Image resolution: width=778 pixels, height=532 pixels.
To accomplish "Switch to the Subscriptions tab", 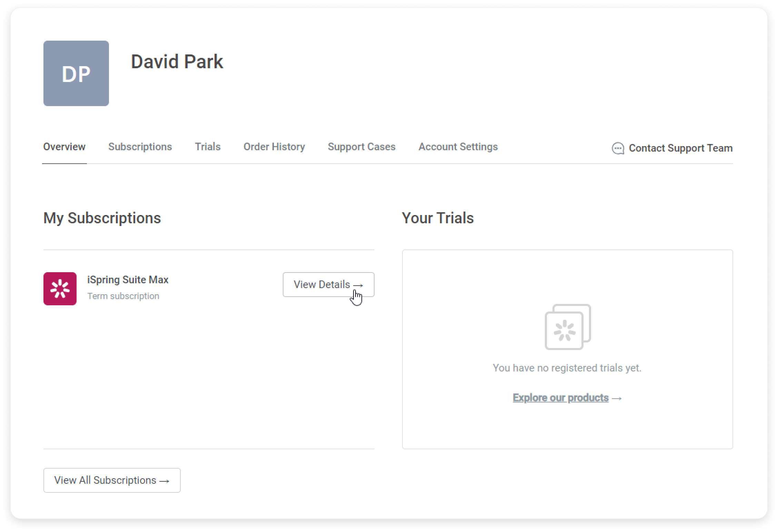I will pos(140,147).
